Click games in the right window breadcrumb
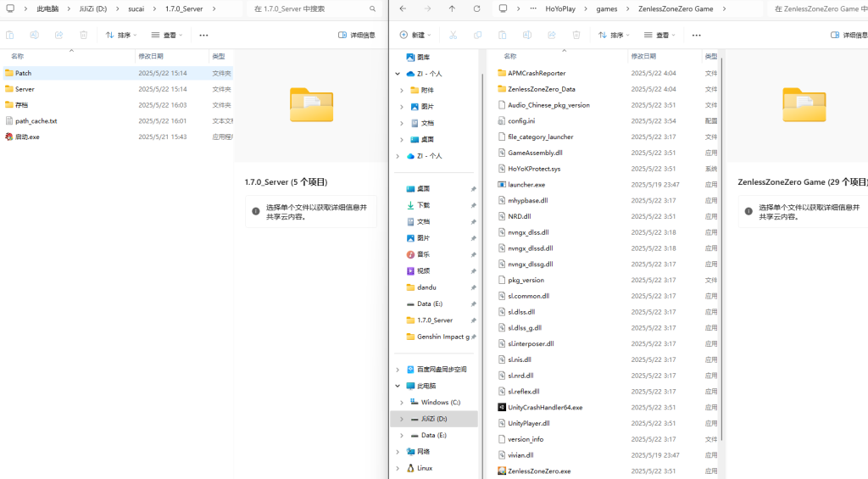This screenshot has height=479, width=868. pos(607,8)
